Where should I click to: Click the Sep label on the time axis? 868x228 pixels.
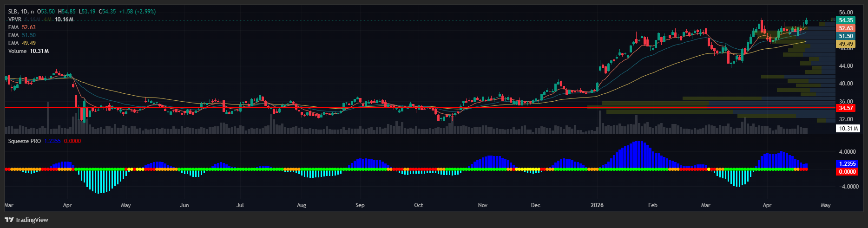[x=360, y=205]
